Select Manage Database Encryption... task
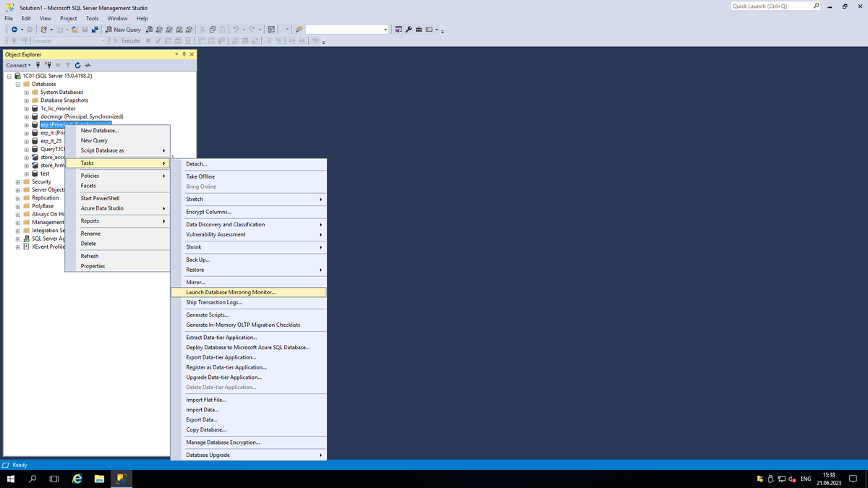The height and width of the screenshot is (488, 868). [248, 442]
